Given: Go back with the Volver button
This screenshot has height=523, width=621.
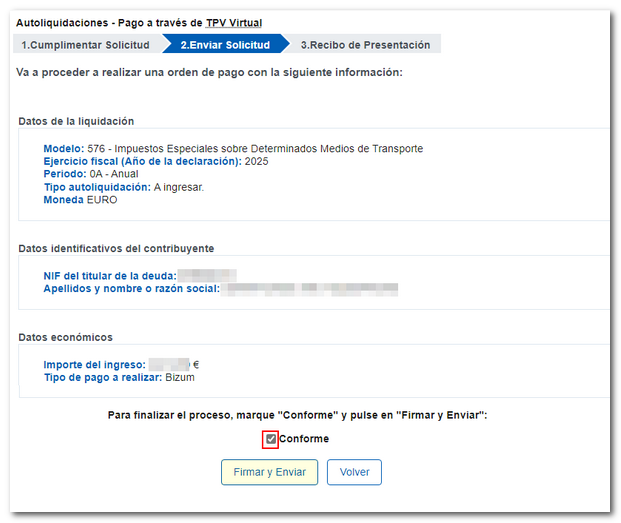Looking at the screenshot, I should point(354,472).
